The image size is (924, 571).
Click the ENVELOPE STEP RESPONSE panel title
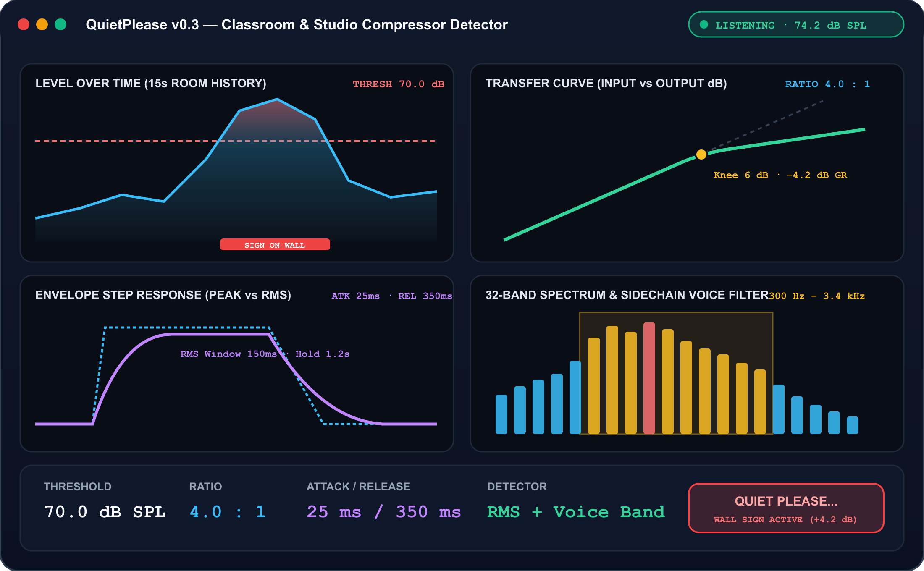(x=163, y=295)
